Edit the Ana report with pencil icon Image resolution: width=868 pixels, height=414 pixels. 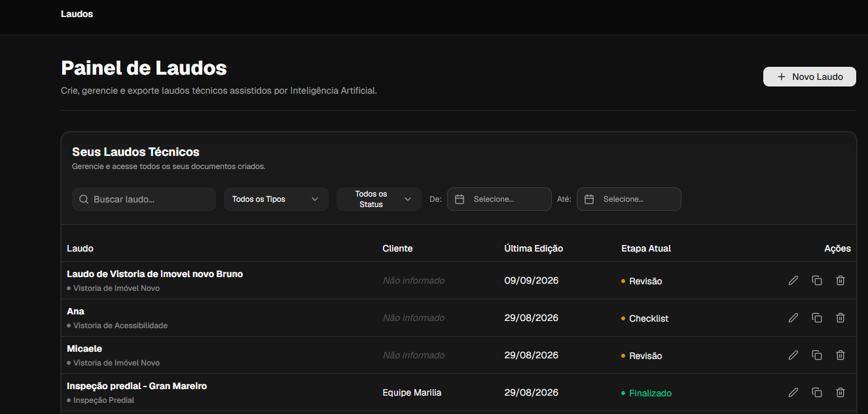click(793, 318)
